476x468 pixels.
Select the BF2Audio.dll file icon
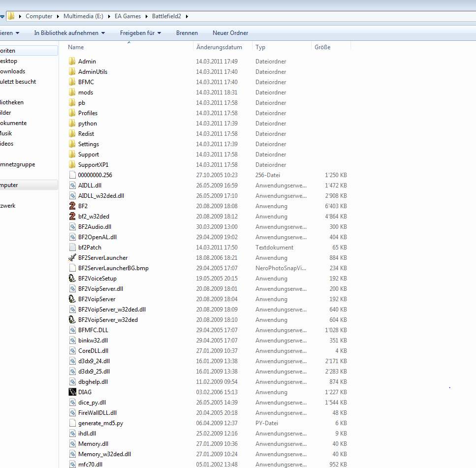click(72, 227)
